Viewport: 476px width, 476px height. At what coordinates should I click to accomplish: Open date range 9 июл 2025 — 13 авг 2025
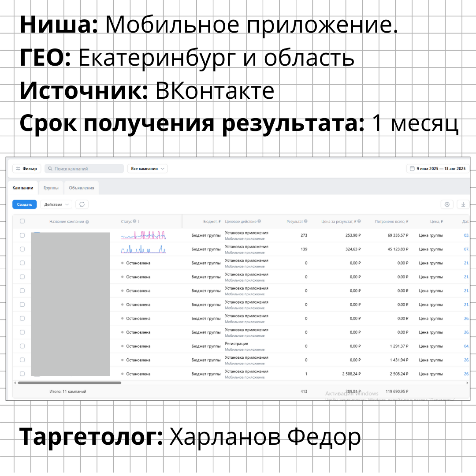(438, 168)
